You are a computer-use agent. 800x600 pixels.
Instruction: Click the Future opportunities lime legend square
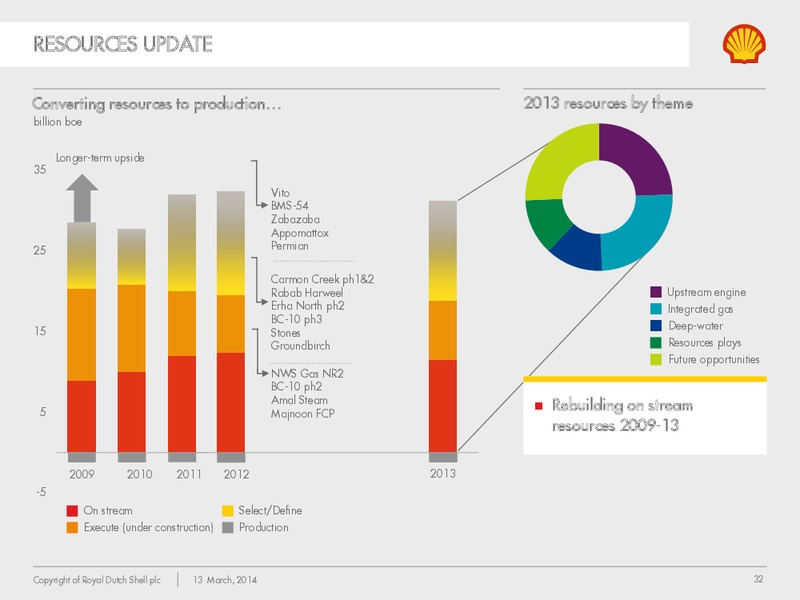[x=656, y=359]
